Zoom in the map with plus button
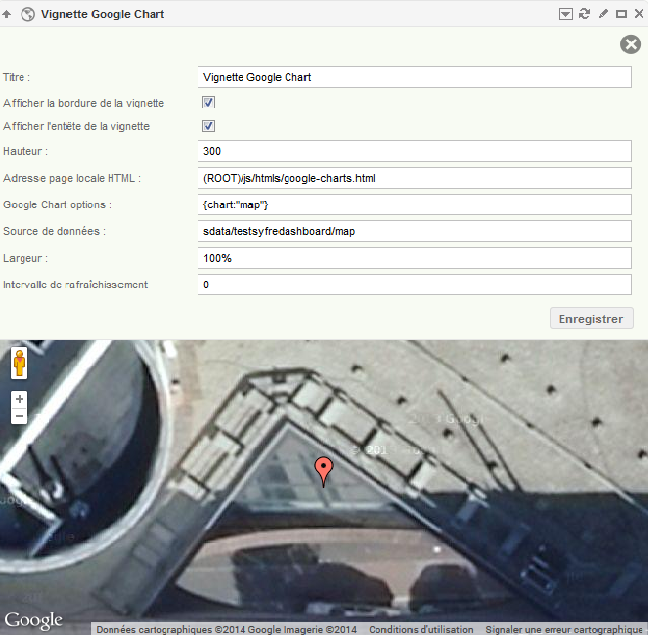Screen dimensions: 648x635 tap(19, 399)
